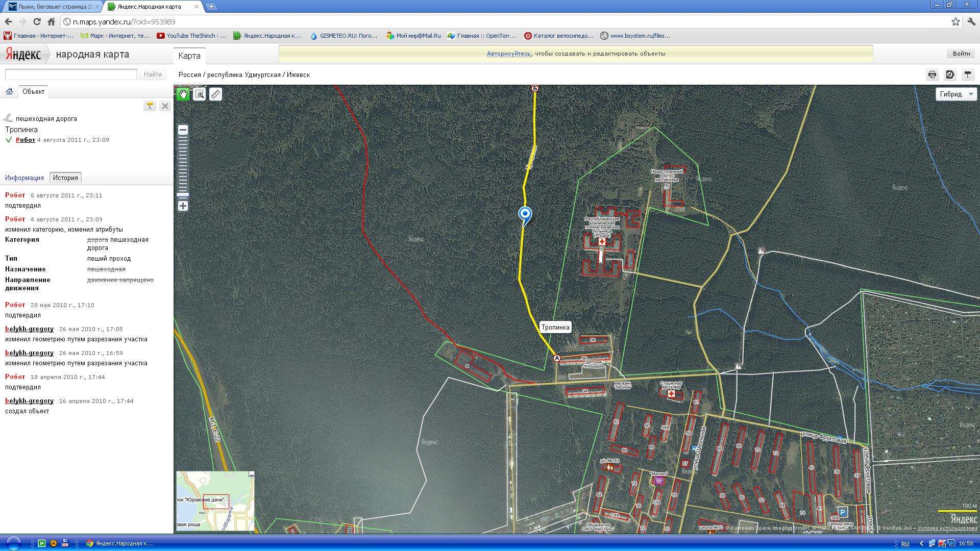Click the Яндекс.Народная taskbar button
Screen dimensions: 980x551
tap(120, 543)
